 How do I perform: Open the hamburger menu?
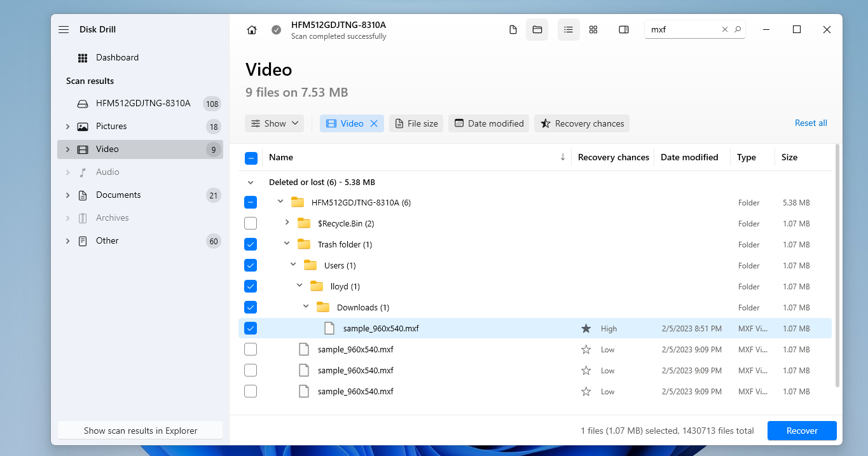pyautogui.click(x=64, y=30)
